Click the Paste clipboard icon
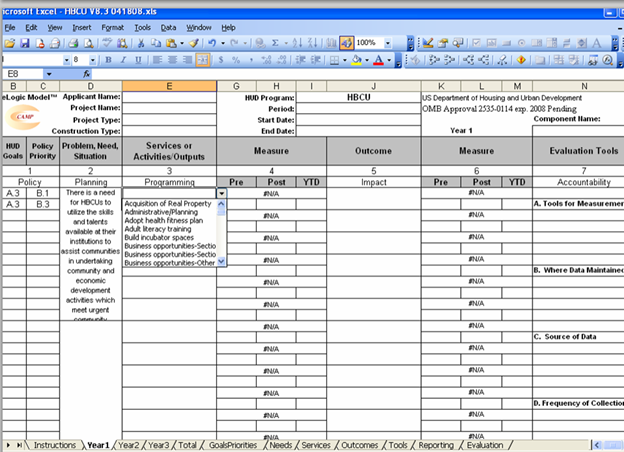Screen dimensions: 624x452 171,43
